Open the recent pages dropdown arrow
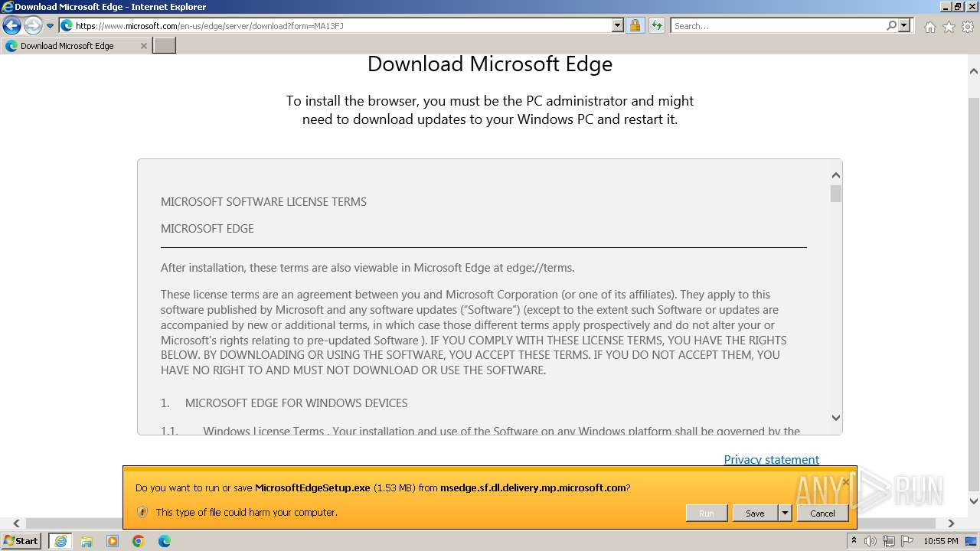Image resolution: width=980 pixels, height=551 pixels. point(50,26)
